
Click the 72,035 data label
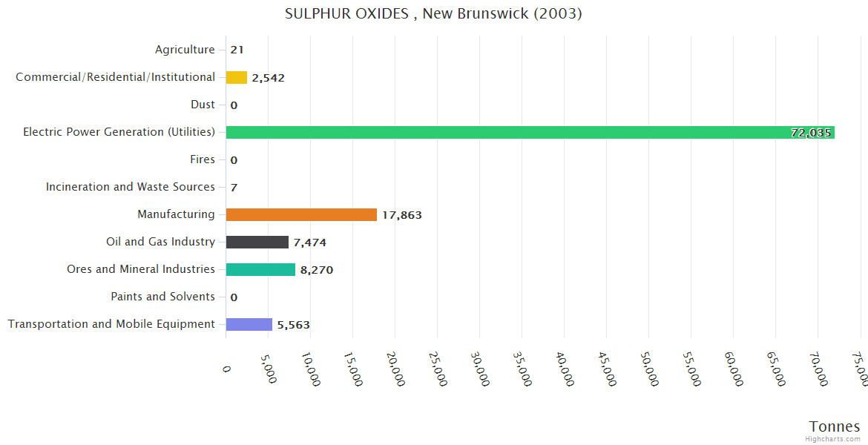coord(811,133)
